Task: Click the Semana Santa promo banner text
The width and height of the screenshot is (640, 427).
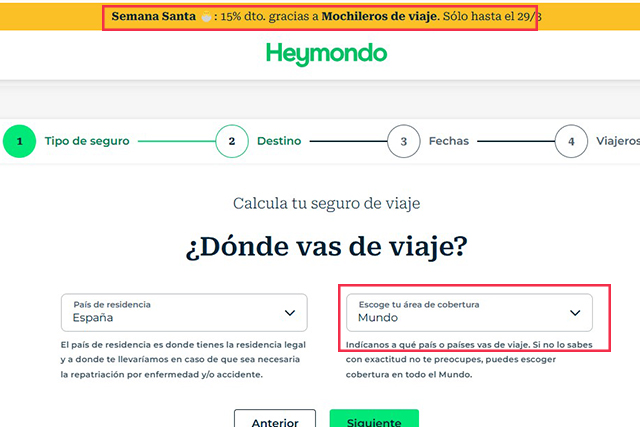Action: (326, 16)
